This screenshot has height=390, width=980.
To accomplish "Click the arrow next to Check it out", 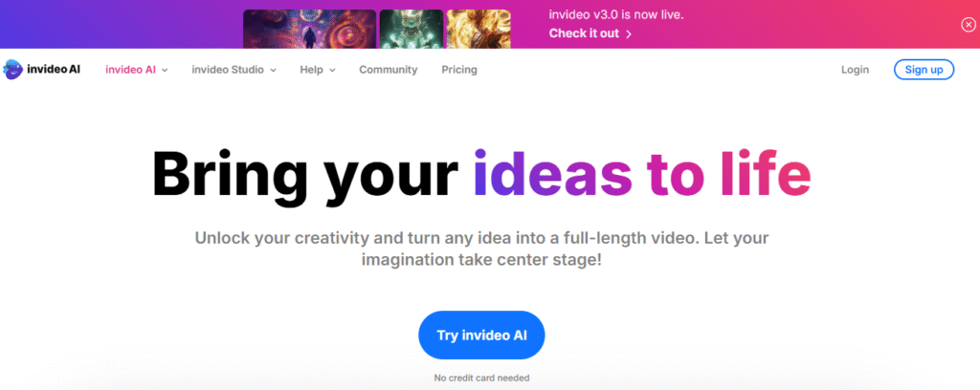I will point(629,33).
